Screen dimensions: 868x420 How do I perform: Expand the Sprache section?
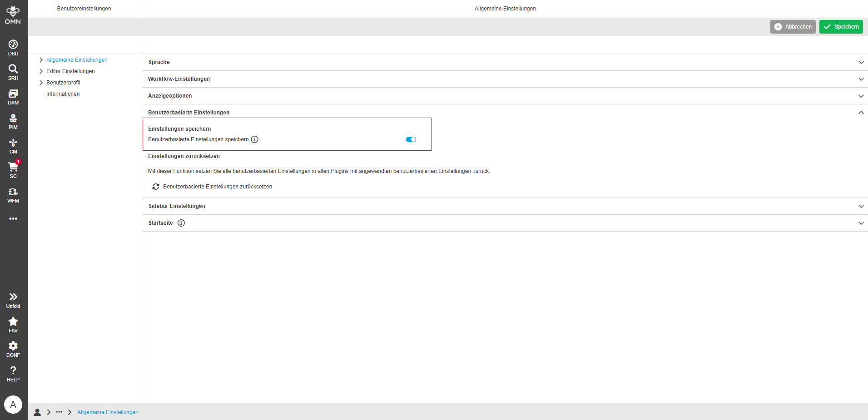pyautogui.click(x=861, y=62)
